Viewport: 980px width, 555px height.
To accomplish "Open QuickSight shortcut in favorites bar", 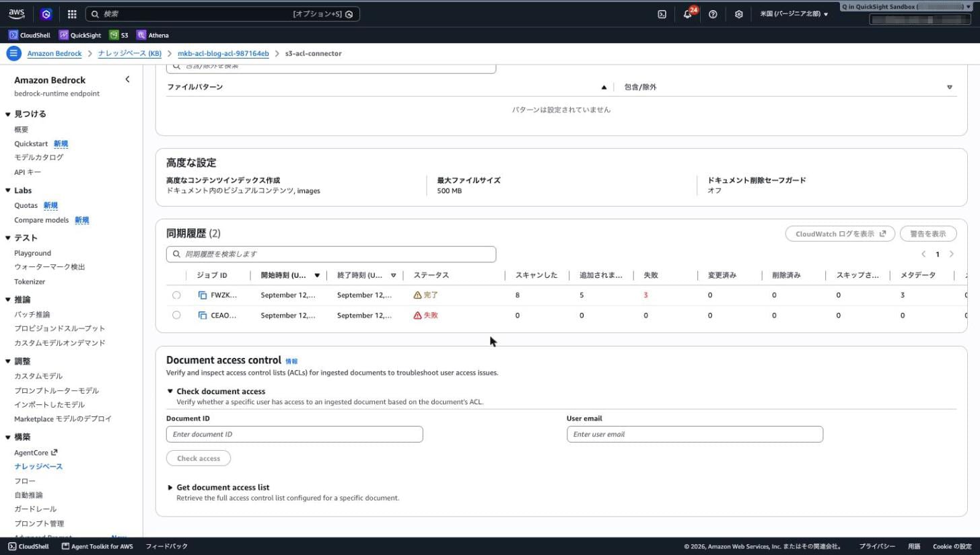I will click(80, 35).
